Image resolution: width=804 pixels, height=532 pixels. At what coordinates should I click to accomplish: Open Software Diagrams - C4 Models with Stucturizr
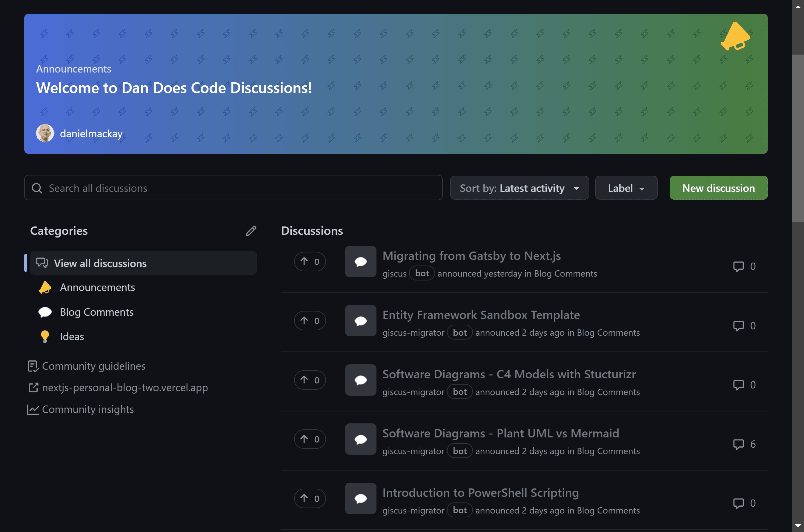tap(509, 374)
